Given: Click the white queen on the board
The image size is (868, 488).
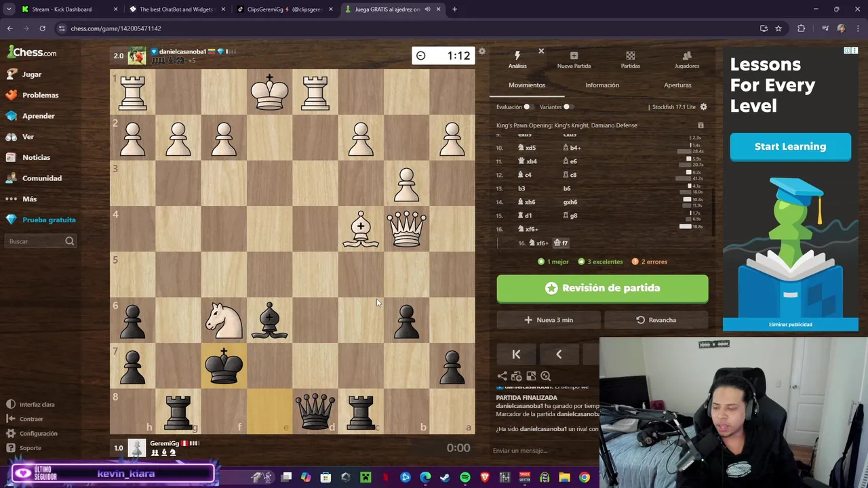Looking at the screenshot, I should [406, 228].
